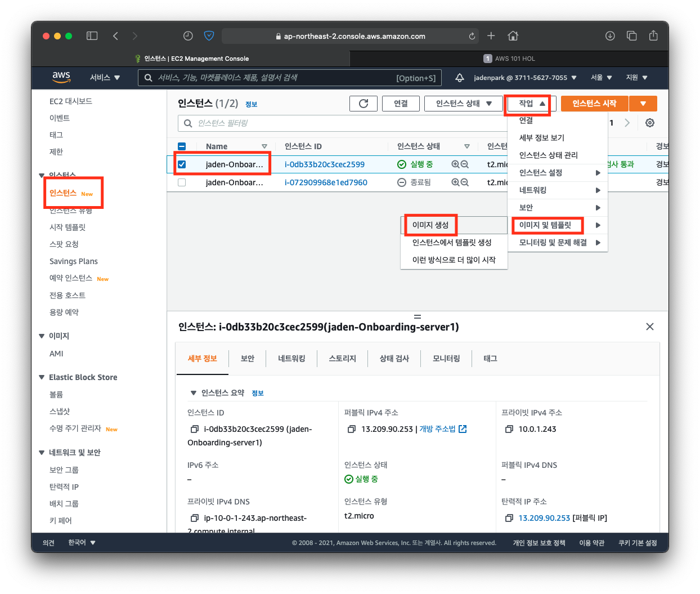This screenshot has width=700, height=594.
Task: Open the 한국어 language selector
Action: point(82,543)
